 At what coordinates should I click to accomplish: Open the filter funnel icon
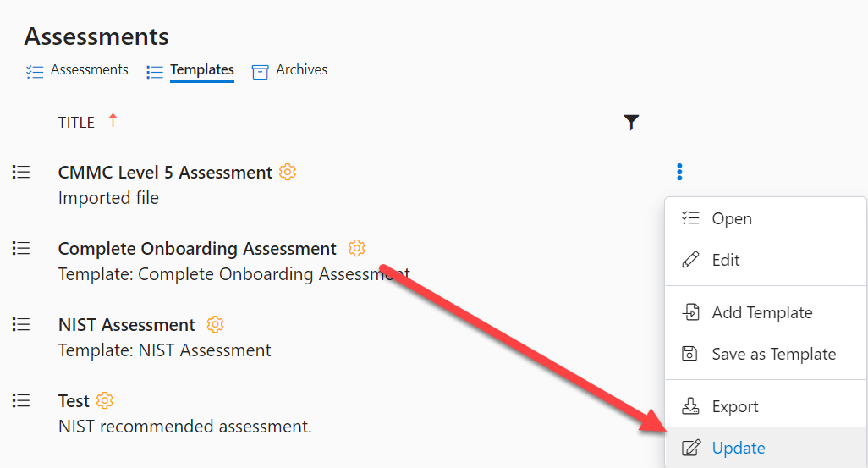[631, 122]
